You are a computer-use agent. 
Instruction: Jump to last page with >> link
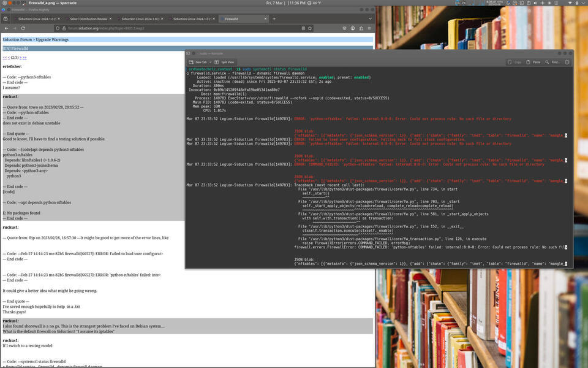(24, 58)
